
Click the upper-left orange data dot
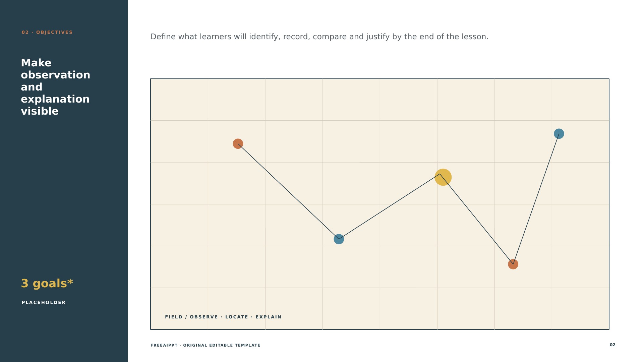238,144
